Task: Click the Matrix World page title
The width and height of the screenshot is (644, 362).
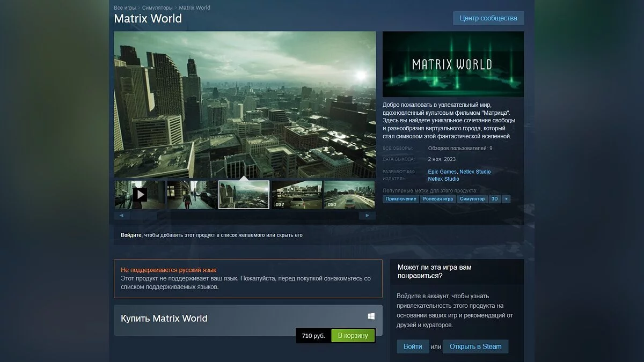Action: [148, 18]
